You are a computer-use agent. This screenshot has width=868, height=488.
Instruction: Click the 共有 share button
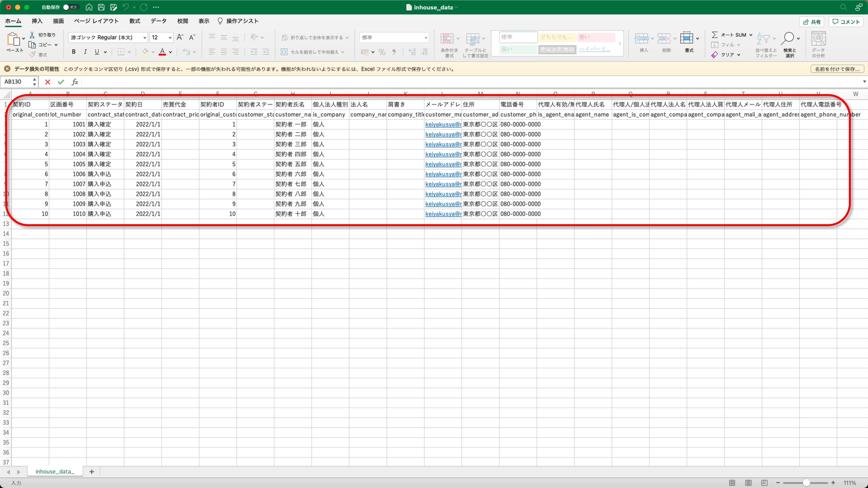pyautogui.click(x=812, y=22)
